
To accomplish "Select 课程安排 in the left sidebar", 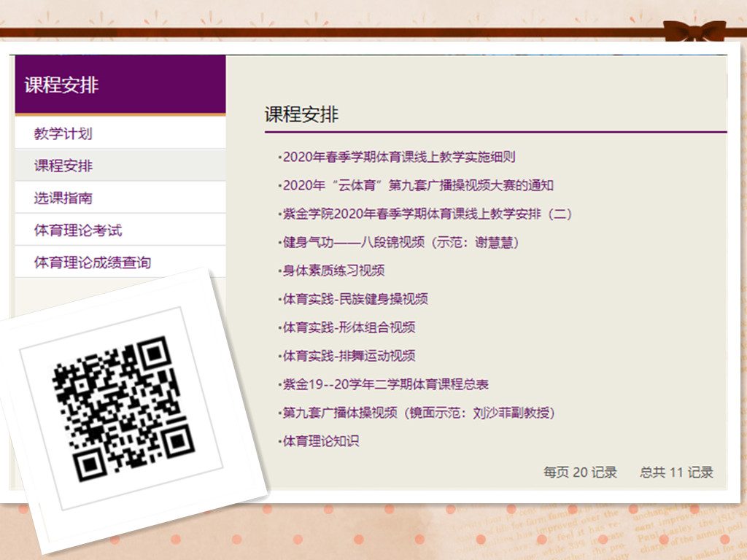I will pos(63,166).
